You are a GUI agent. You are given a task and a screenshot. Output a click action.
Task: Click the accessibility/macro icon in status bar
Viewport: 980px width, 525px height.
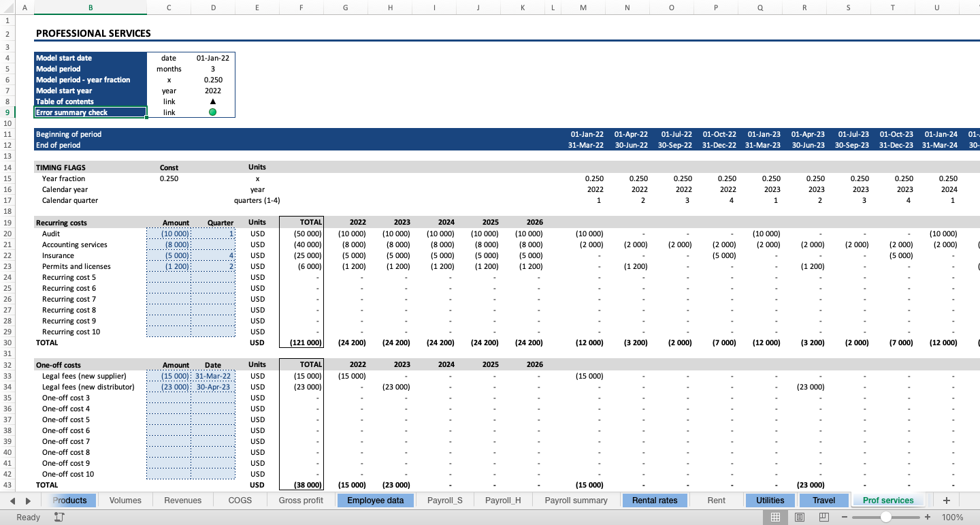pos(59,518)
